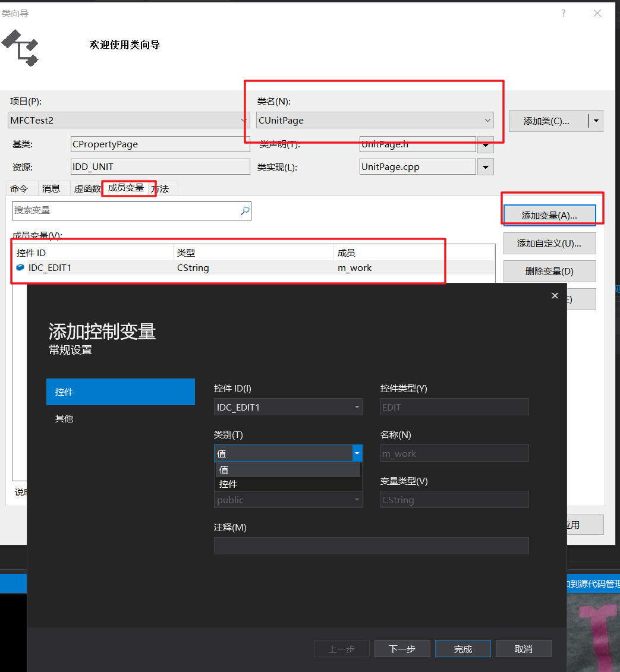
Task: Open the 类名 CUnitPage dropdown
Action: point(374,121)
